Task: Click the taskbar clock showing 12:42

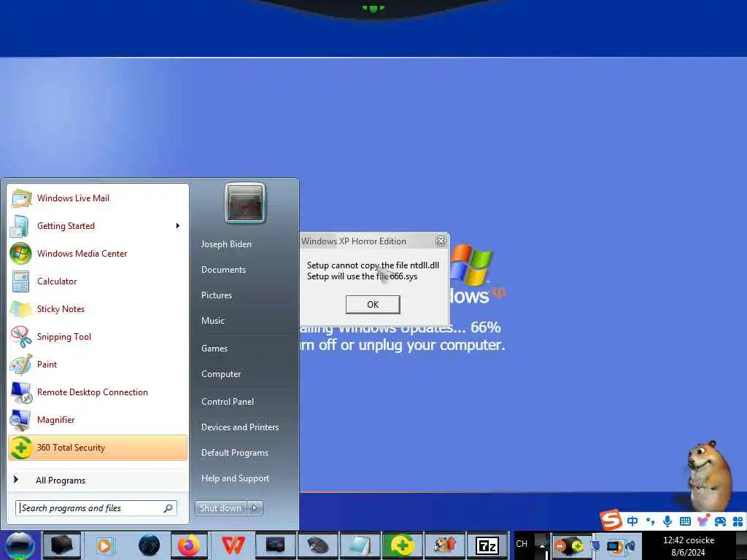Action: pos(689,546)
